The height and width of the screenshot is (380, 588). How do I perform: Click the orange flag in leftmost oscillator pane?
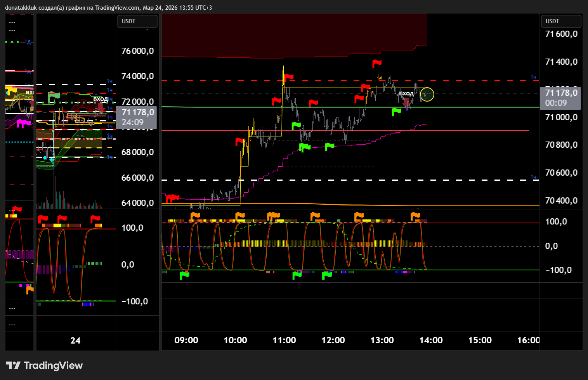click(29, 289)
